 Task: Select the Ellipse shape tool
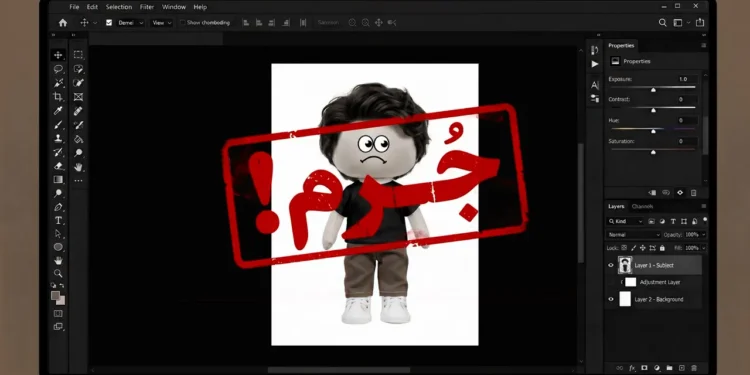58,247
